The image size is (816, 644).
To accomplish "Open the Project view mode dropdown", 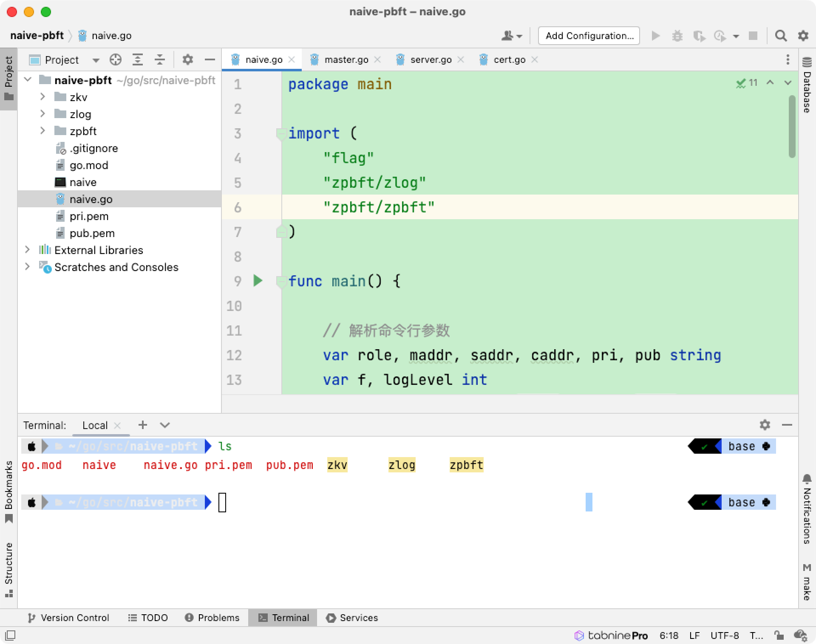I will pos(96,60).
